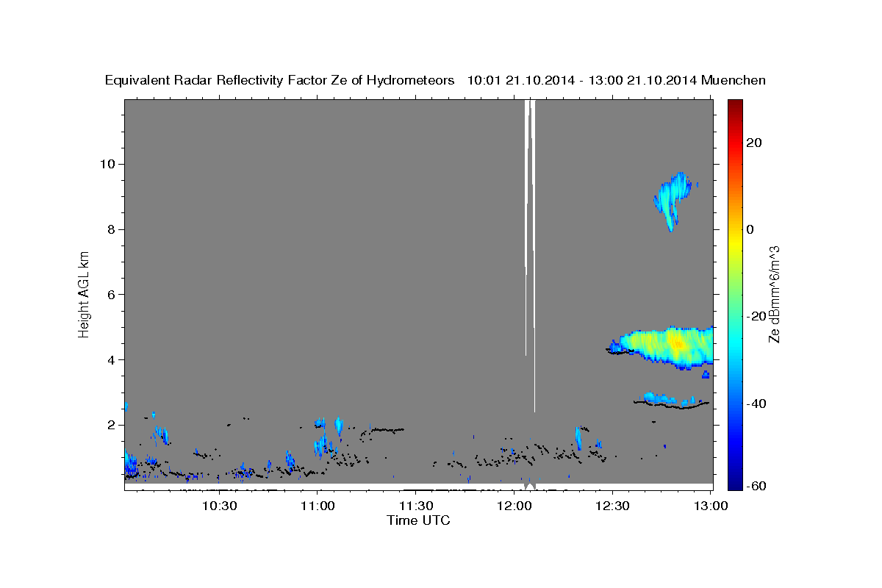Click the 'Ze dBmm^6/m^3' colorbar unit label
This screenshot has height=588, width=882.
click(x=775, y=294)
